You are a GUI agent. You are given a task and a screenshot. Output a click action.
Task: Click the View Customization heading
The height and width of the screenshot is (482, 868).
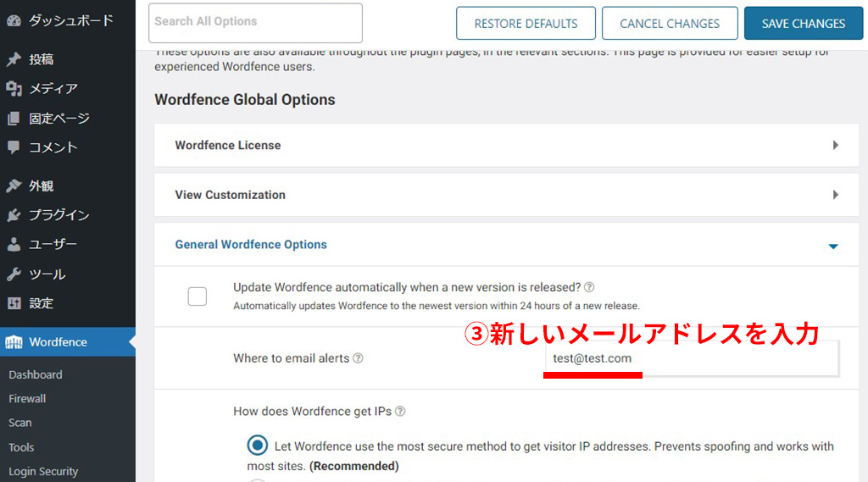pyautogui.click(x=231, y=195)
